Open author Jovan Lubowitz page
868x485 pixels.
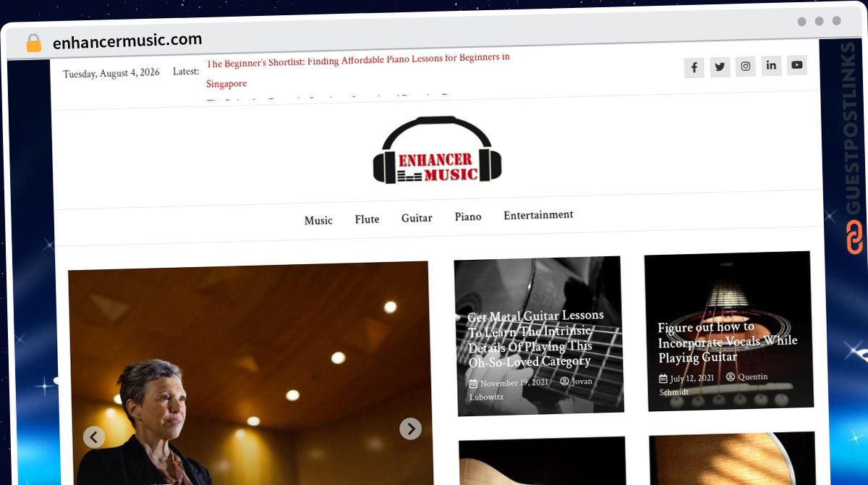532,389
